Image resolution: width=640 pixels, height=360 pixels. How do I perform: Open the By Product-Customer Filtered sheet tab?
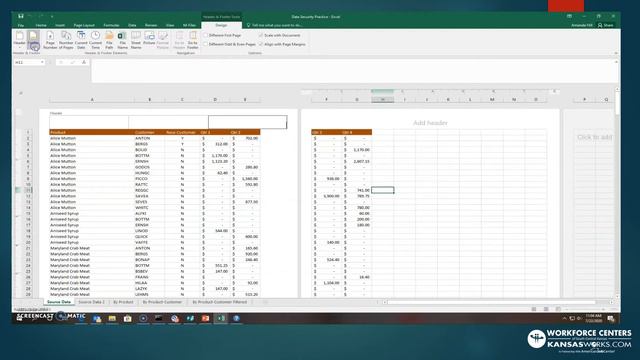coord(220,302)
